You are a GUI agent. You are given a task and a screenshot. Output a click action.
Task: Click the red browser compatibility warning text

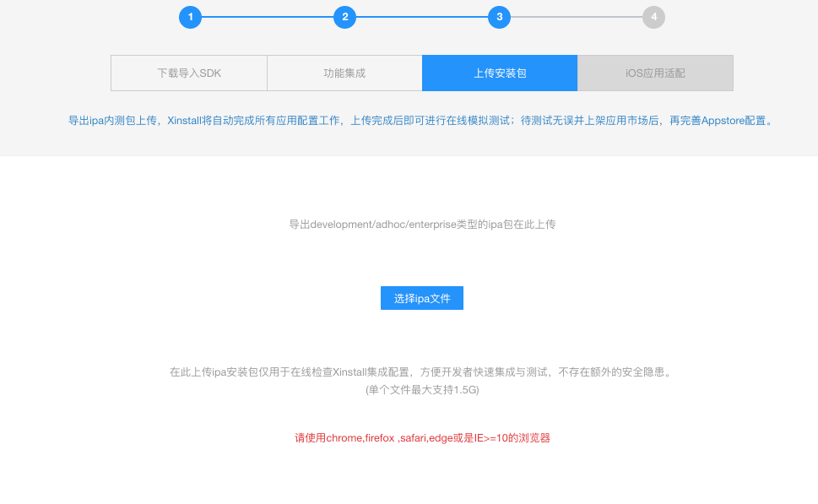coord(421,437)
